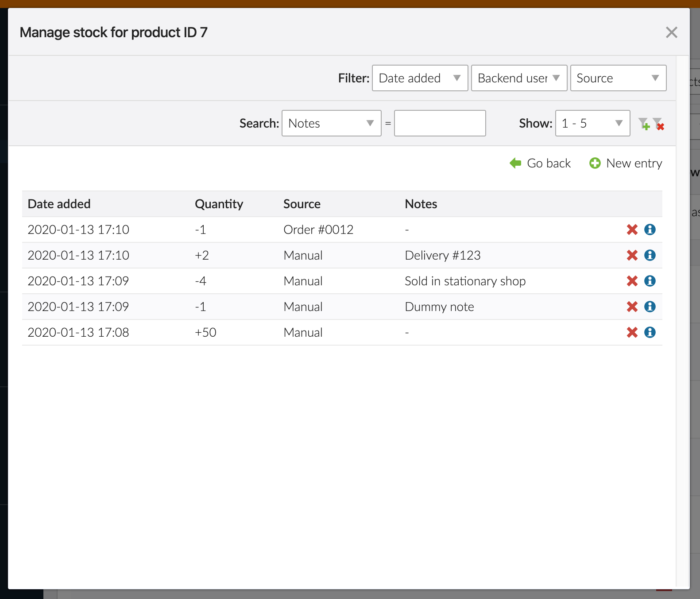The width and height of the screenshot is (700, 599).
Task: Open the Backend user filter dropdown
Action: [x=519, y=78]
